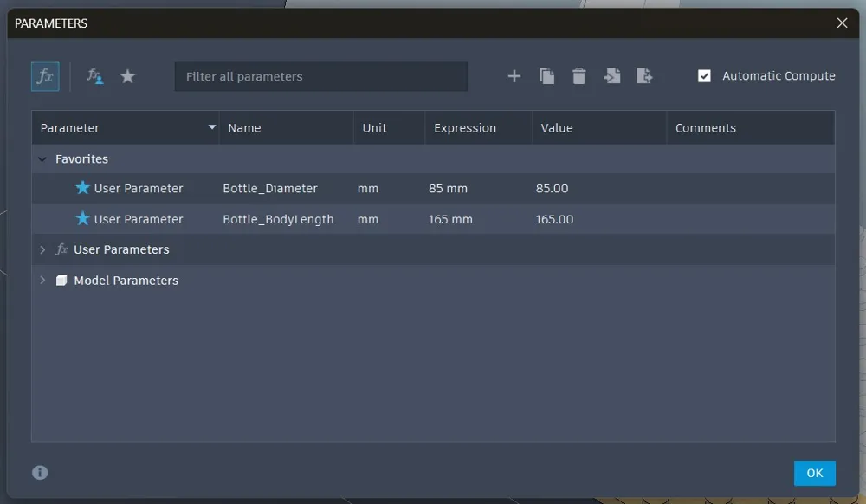Click the fx icon beside User Parameters
This screenshot has height=504, width=866.
pos(61,249)
